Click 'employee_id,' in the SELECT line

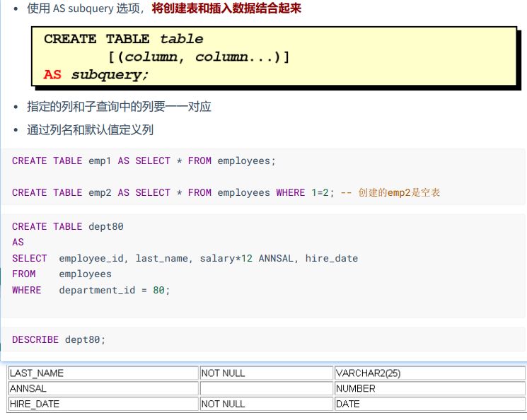coord(93,258)
